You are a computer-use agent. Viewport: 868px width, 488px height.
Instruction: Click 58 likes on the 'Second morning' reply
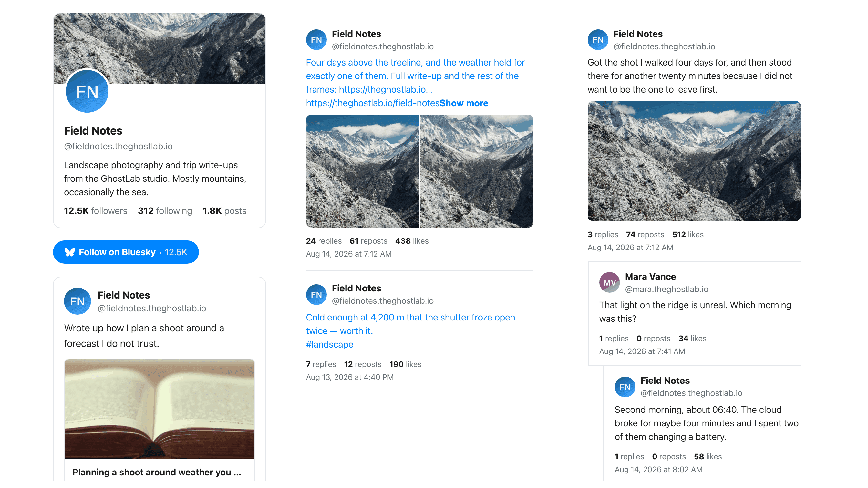coord(708,457)
